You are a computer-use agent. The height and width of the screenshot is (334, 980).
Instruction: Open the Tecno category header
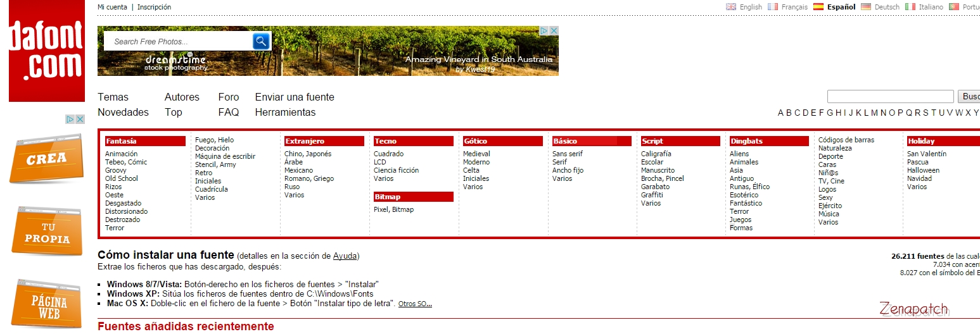pyautogui.click(x=413, y=141)
